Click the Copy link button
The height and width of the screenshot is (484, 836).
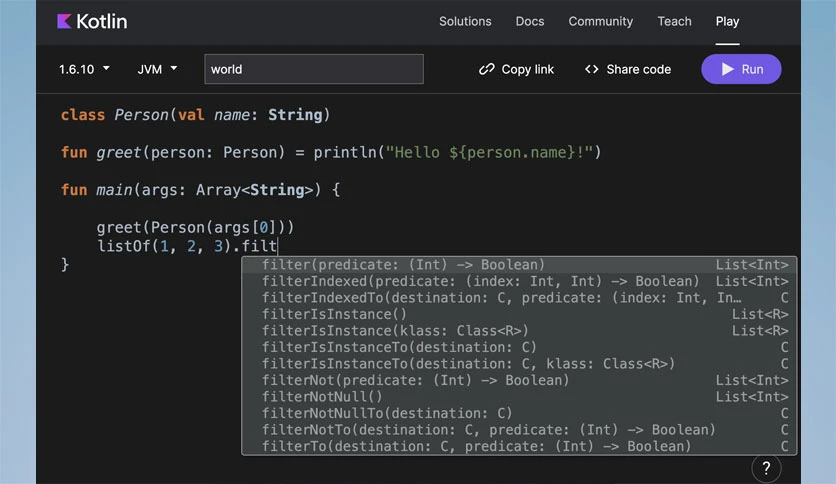click(x=516, y=69)
